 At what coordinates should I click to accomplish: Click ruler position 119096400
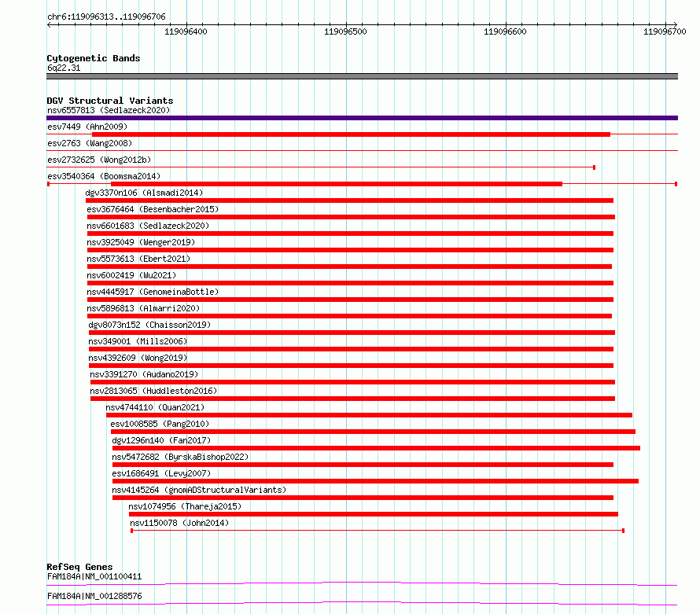pyautogui.click(x=186, y=31)
